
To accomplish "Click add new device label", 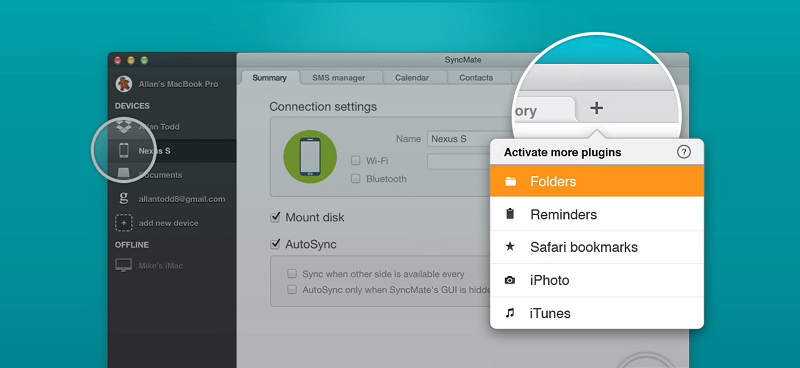I will click(168, 223).
